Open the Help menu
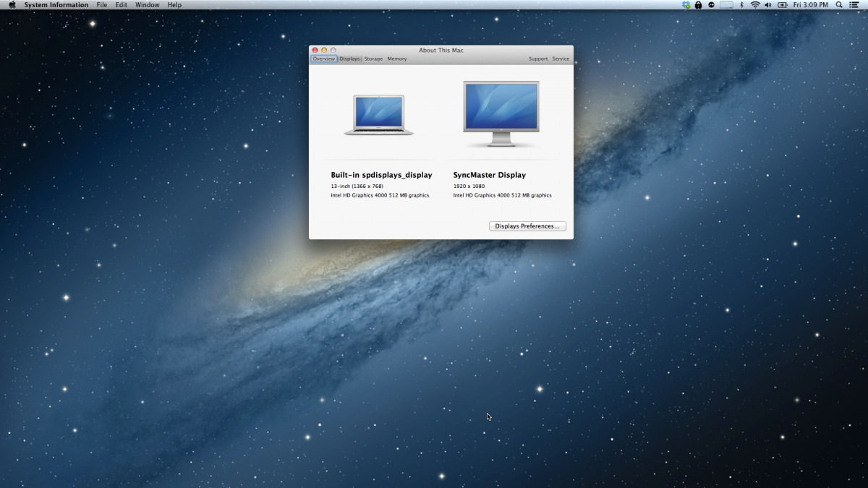868x488 pixels. 175,5
